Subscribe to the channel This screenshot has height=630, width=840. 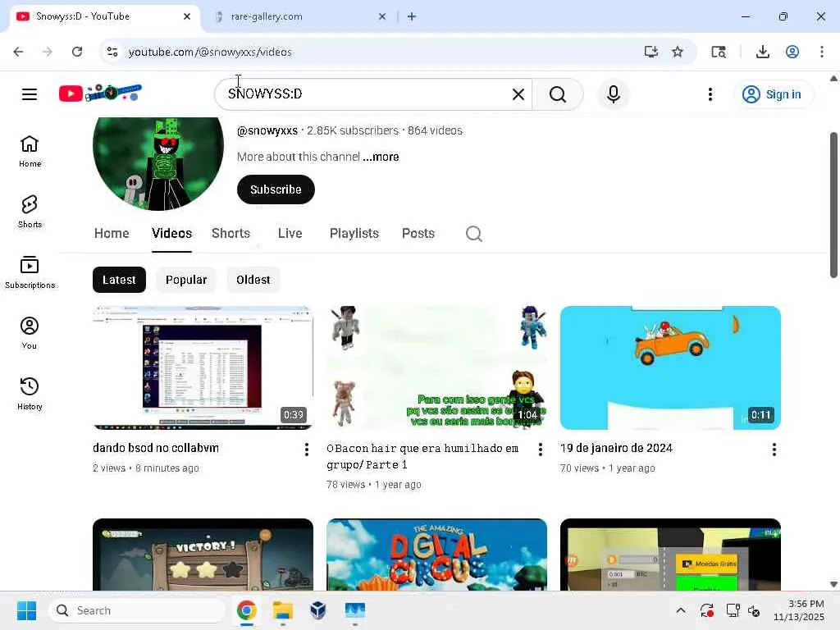pyautogui.click(x=276, y=189)
